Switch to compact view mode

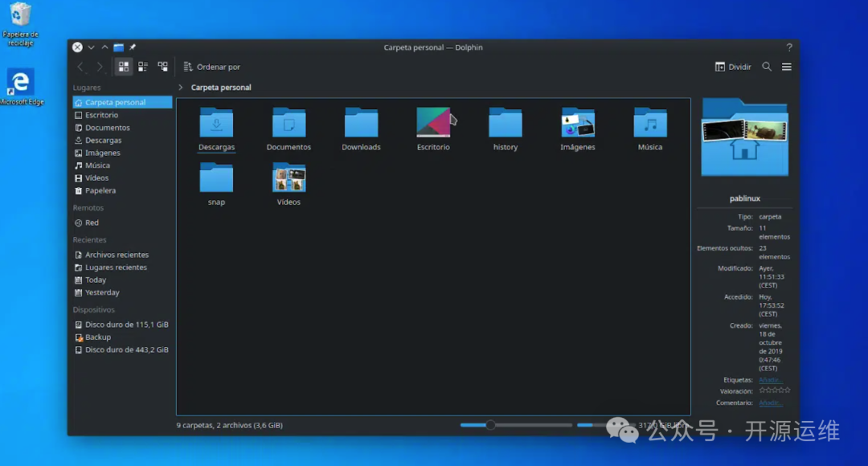143,67
